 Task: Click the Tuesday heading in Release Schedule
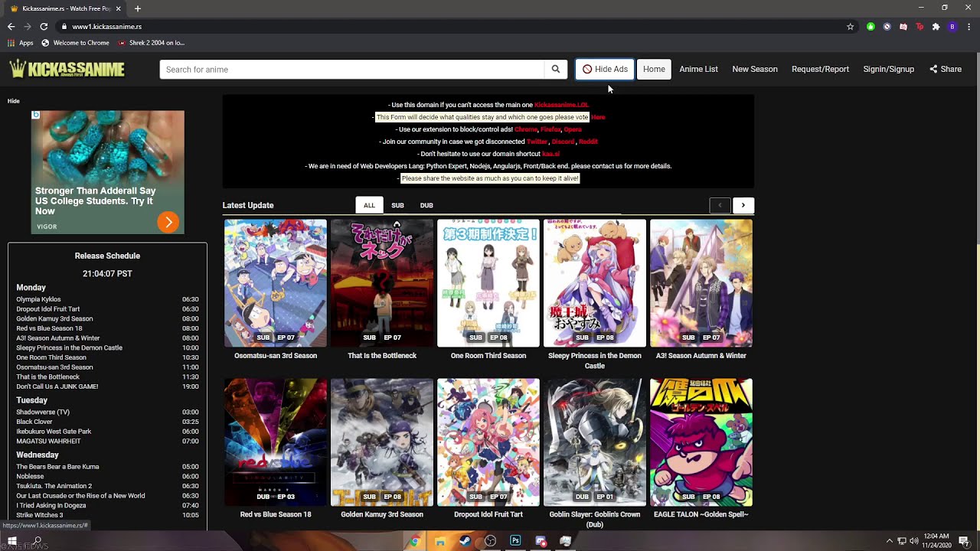click(x=32, y=400)
